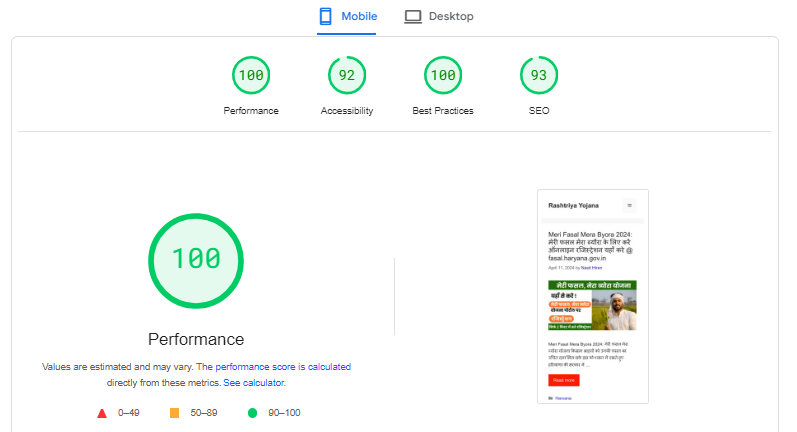Screen dimensions: 797x432
Task: Select the SEO score gauge showing 93
Action: [x=539, y=75]
